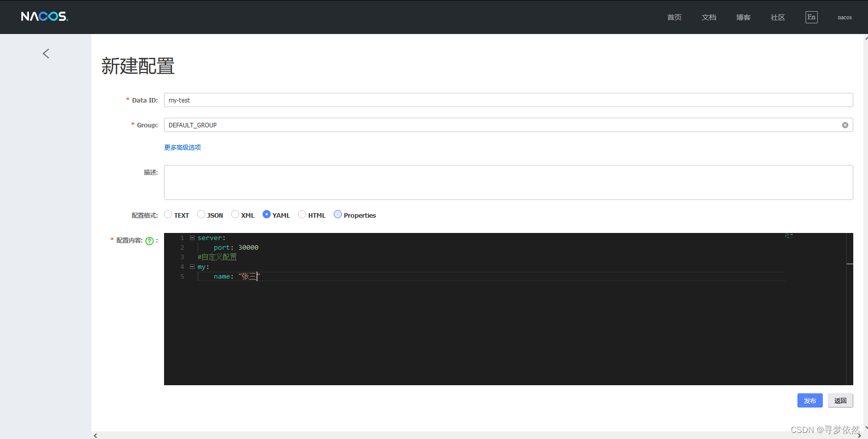868x439 pixels.
Task: Open the 社区 menu item
Action: coord(778,17)
